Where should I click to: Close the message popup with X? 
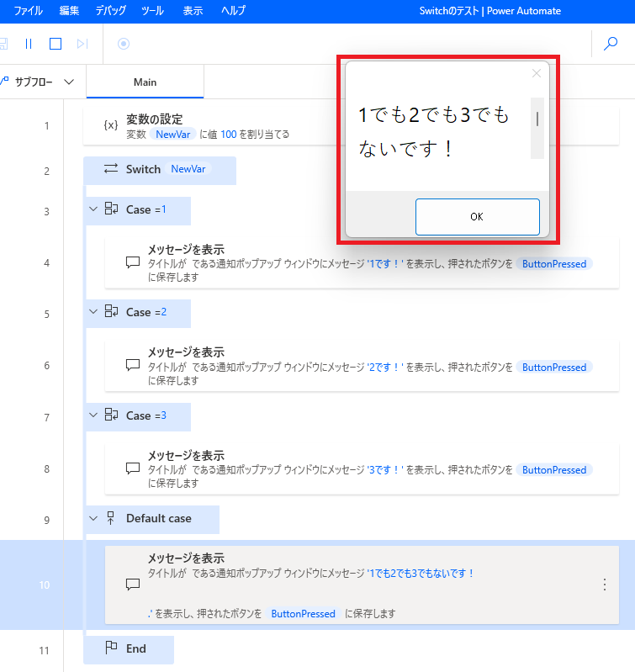tap(537, 73)
